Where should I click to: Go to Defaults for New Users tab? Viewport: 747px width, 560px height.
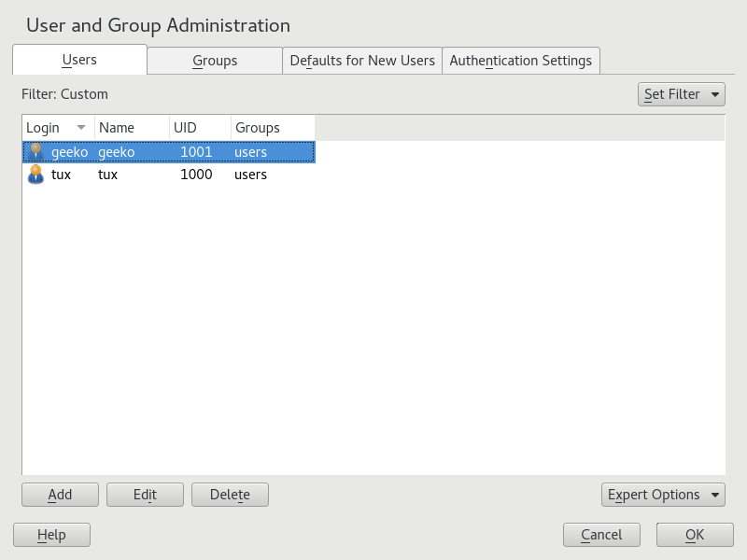point(362,61)
